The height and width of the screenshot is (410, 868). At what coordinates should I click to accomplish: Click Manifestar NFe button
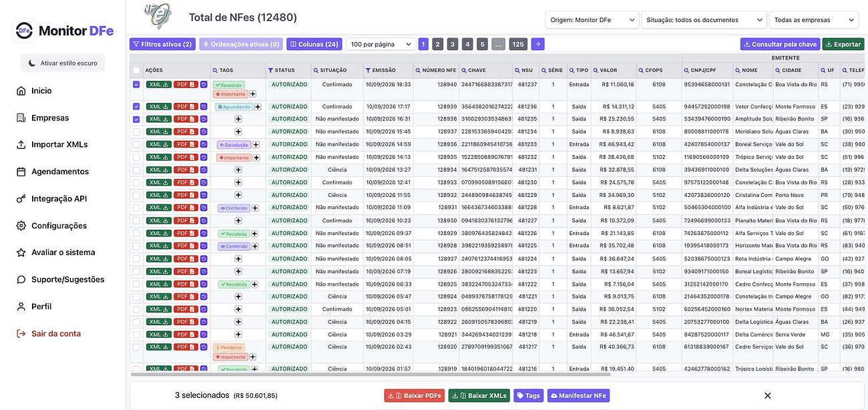578,395
